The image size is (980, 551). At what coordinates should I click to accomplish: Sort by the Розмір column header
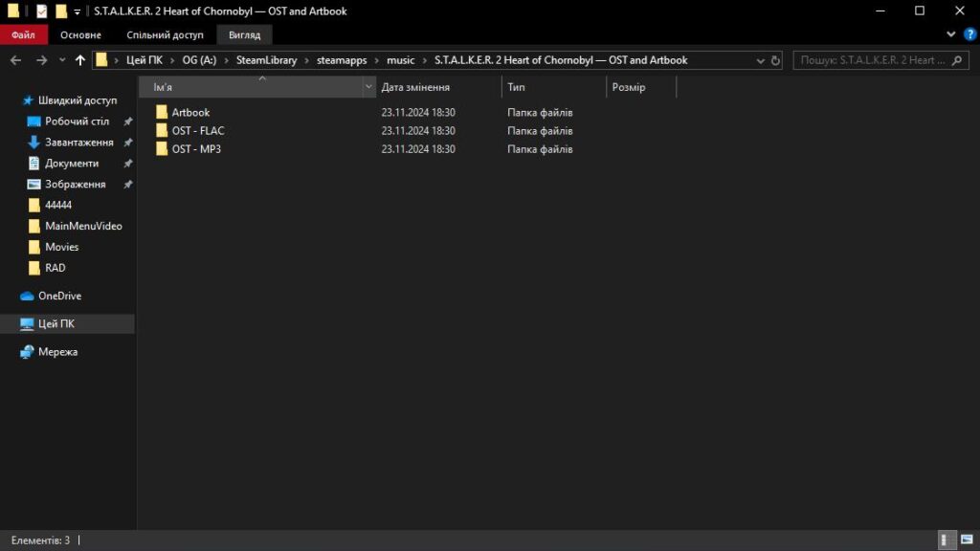(641, 87)
